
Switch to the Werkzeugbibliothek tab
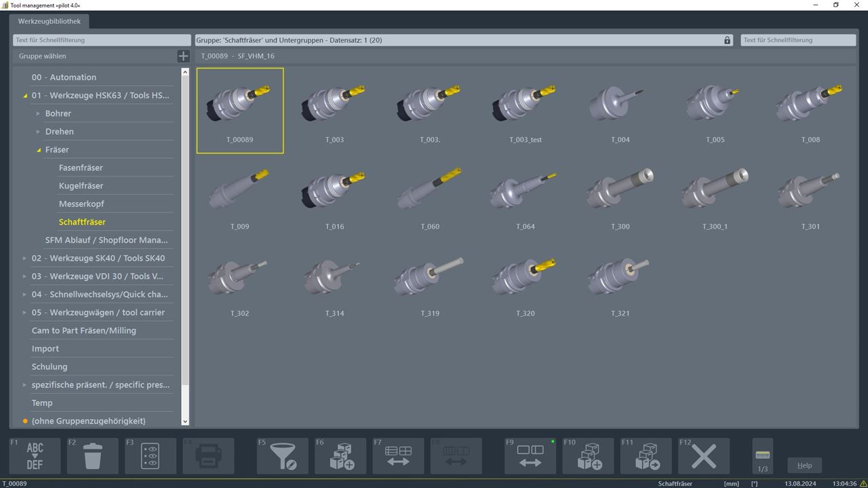(x=50, y=21)
